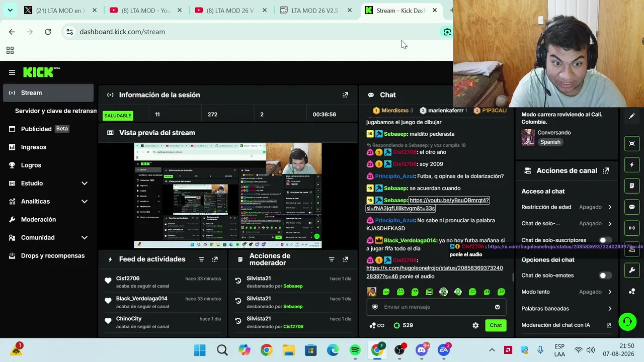The height and width of the screenshot is (362, 644).
Task: Click the edit stream info pencil icon
Action: tap(632, 116)
